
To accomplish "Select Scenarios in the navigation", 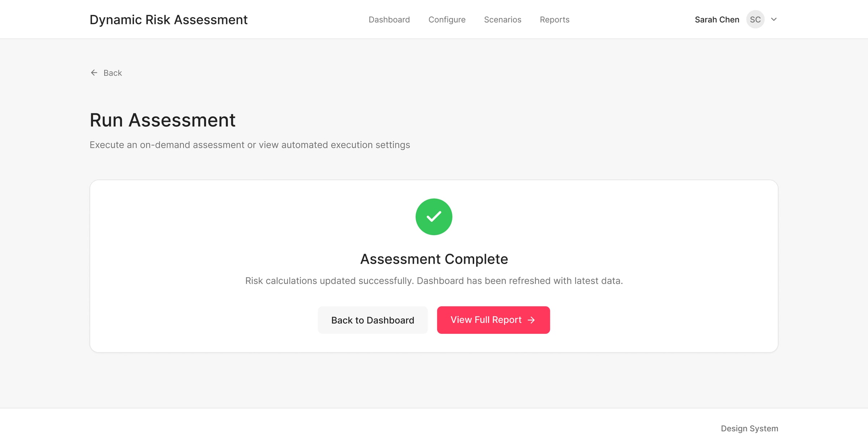I will click(502, 20).
